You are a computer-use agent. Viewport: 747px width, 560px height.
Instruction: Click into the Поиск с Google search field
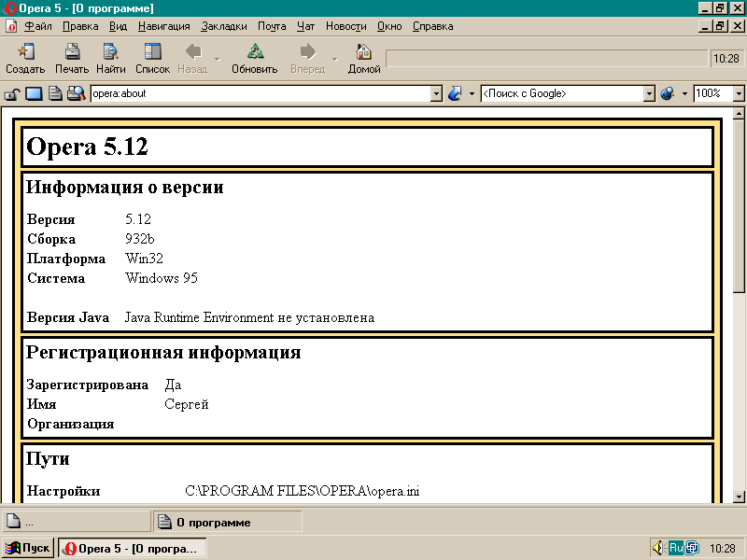562,94
